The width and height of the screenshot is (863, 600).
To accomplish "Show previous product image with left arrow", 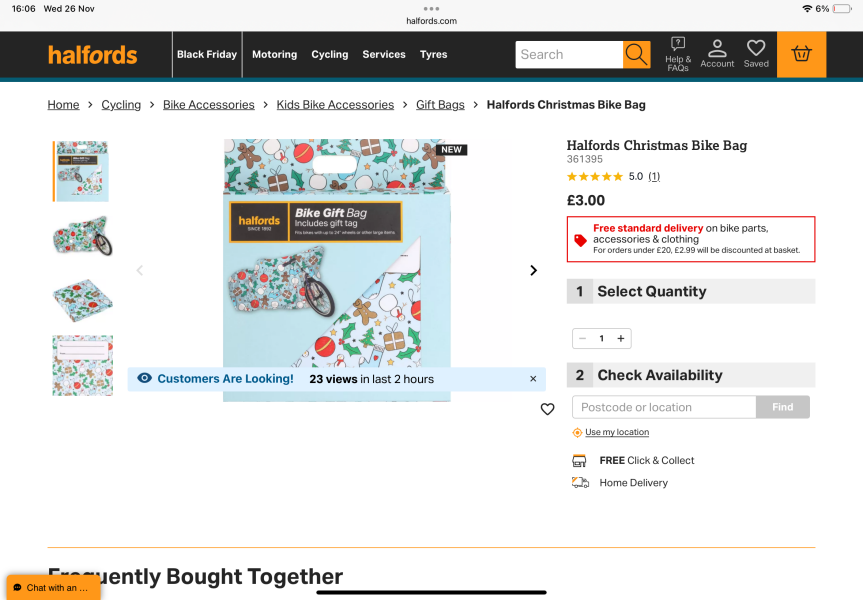I will (140, 270).
